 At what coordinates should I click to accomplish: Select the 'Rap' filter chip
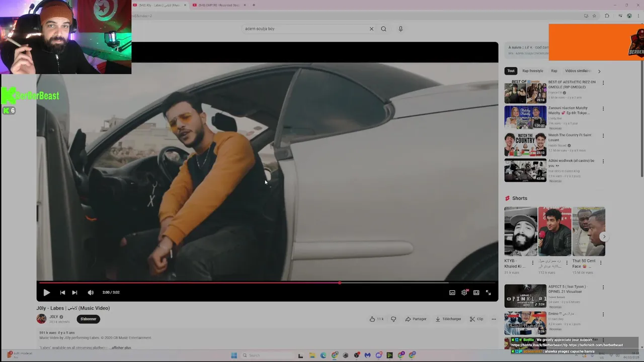pos(554,71)
